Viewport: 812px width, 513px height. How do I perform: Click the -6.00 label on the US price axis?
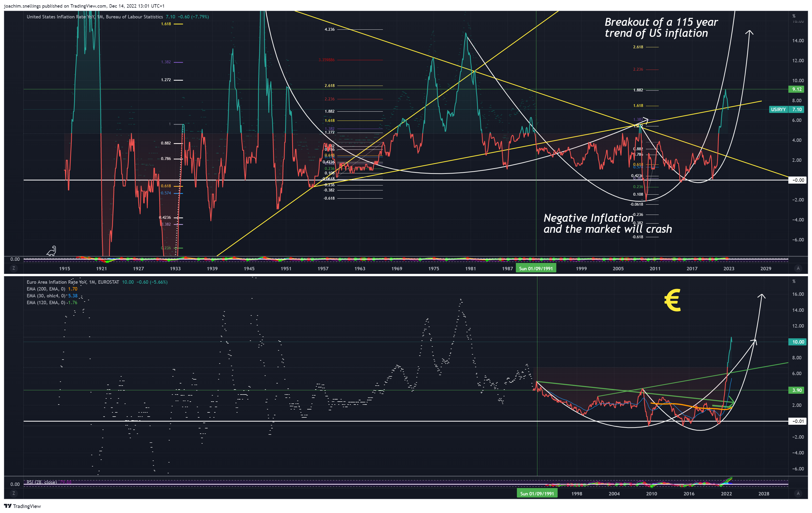click(x=798, y=240)
